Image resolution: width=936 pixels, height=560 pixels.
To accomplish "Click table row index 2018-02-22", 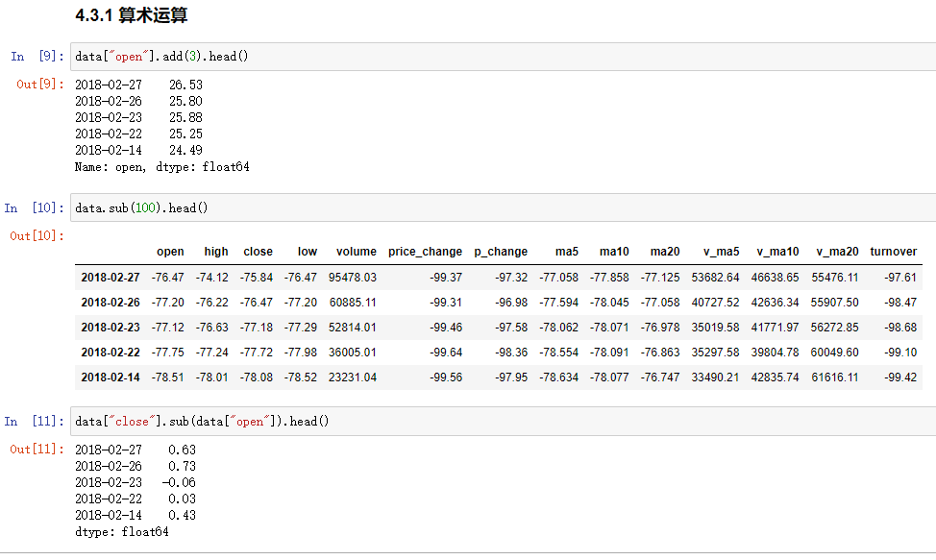I will pos(111,353).
